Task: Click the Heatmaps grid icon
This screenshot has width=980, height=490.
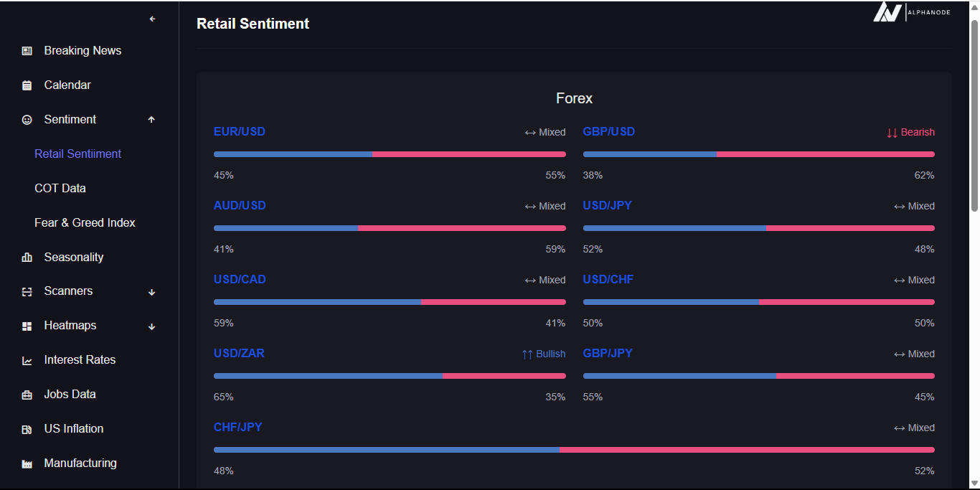Action: pos(27,326)
